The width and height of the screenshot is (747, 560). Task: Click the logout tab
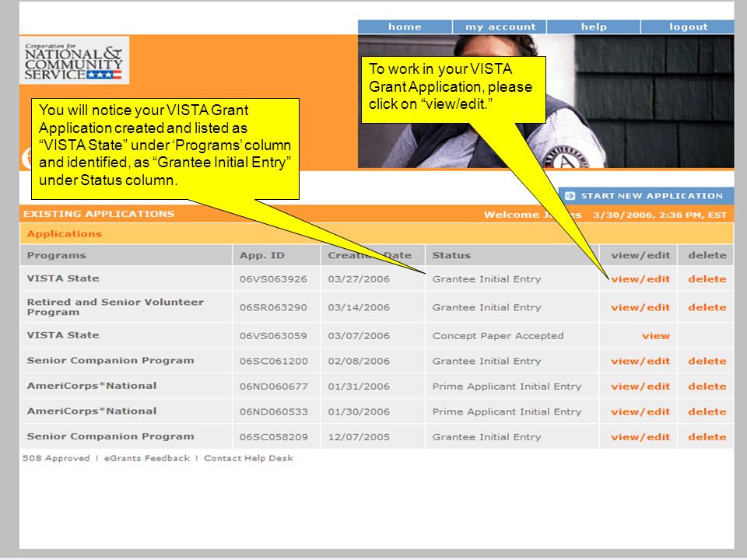click(688, 26)
